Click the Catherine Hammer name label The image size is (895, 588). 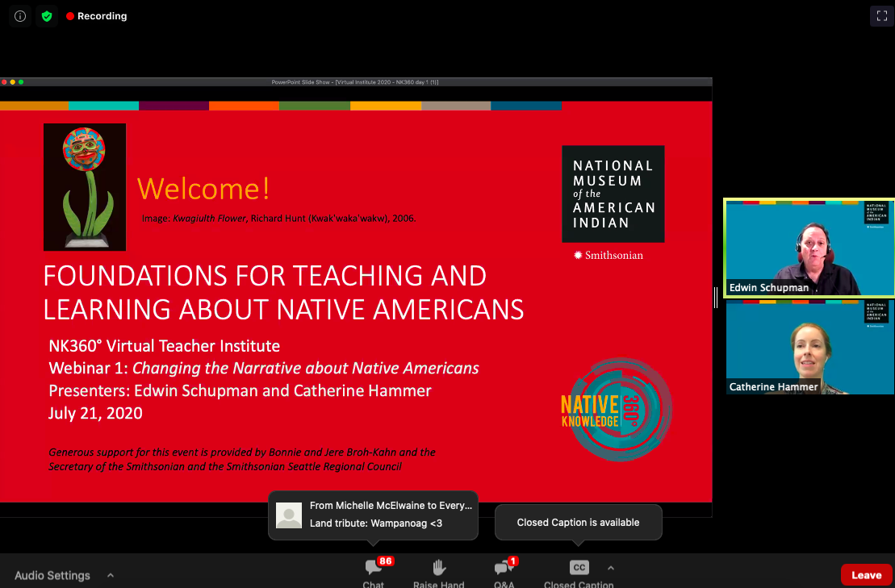tap(773, 386)
